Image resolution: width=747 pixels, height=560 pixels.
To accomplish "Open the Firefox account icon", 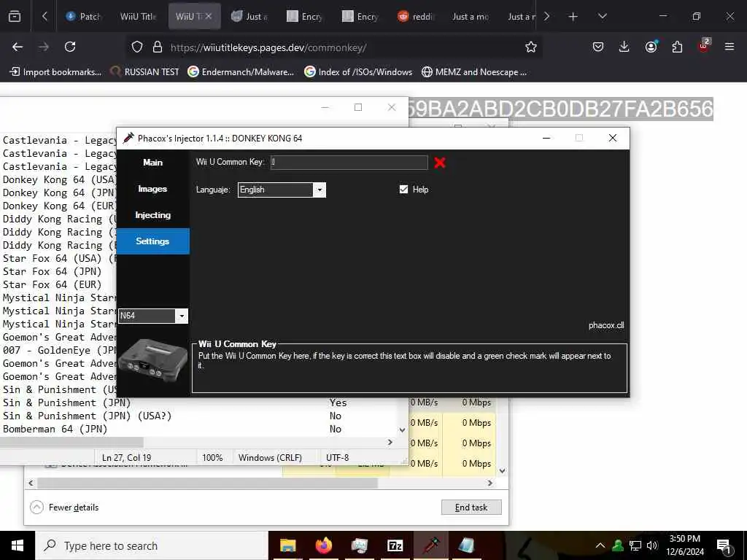I will (651, 47).
